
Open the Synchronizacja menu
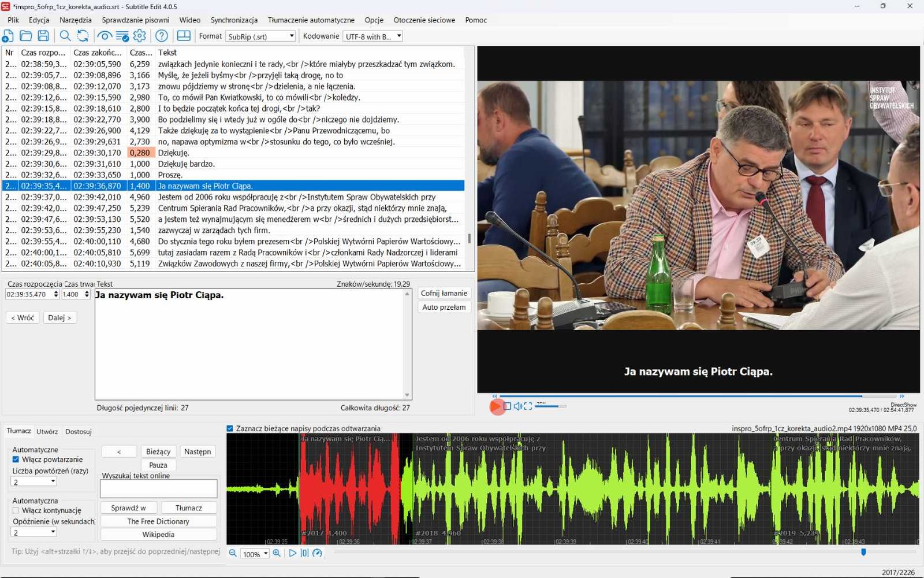(234, 20)
